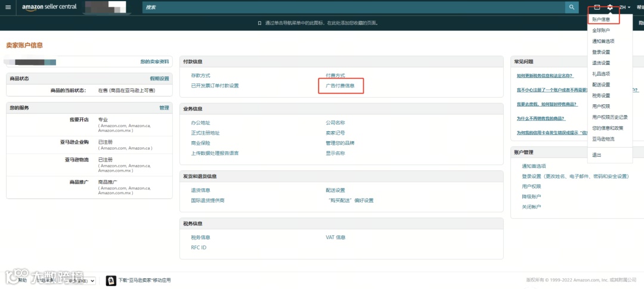Screen dimensions: 644x289
Task: Open 已开发票订单付款设置 link
Action: (x=215, y=86)
